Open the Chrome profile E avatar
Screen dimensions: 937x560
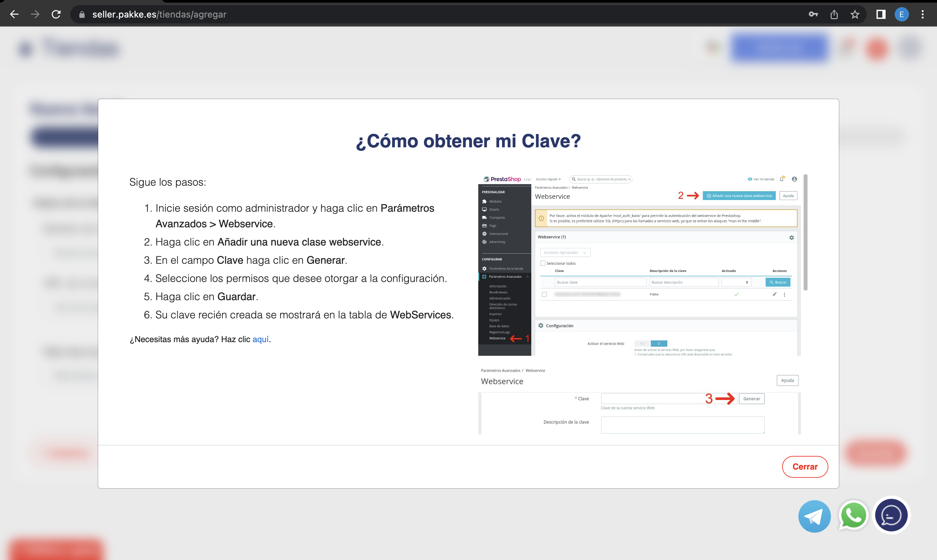coord(902,14)
